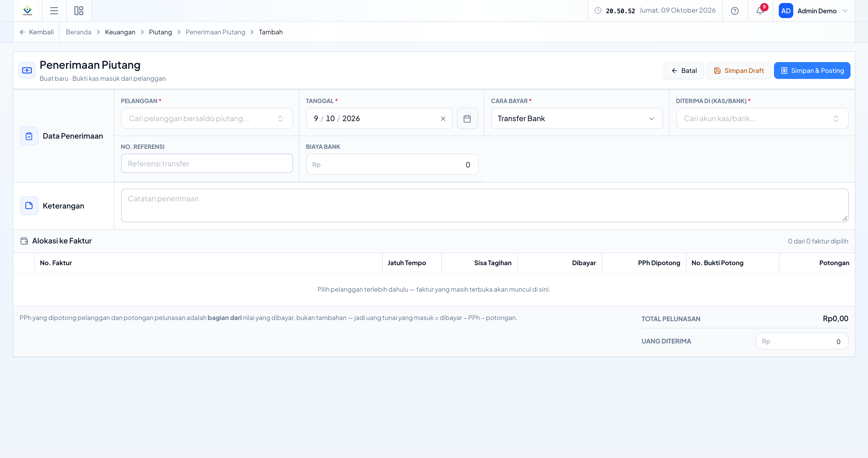
Task: Clear the Tanggal date with X icon
Action: coord(443,118)
